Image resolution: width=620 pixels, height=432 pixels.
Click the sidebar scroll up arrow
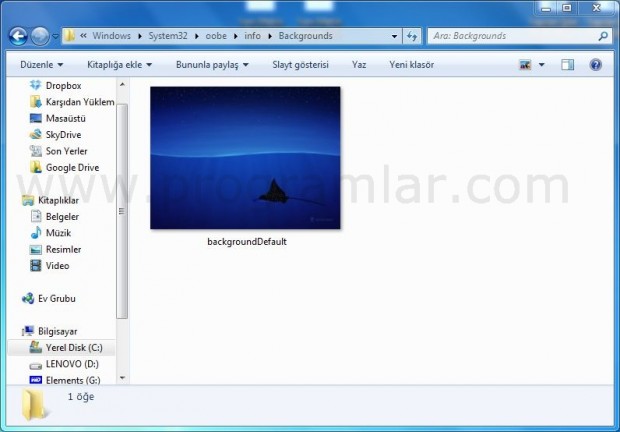[x=122, y=84]
